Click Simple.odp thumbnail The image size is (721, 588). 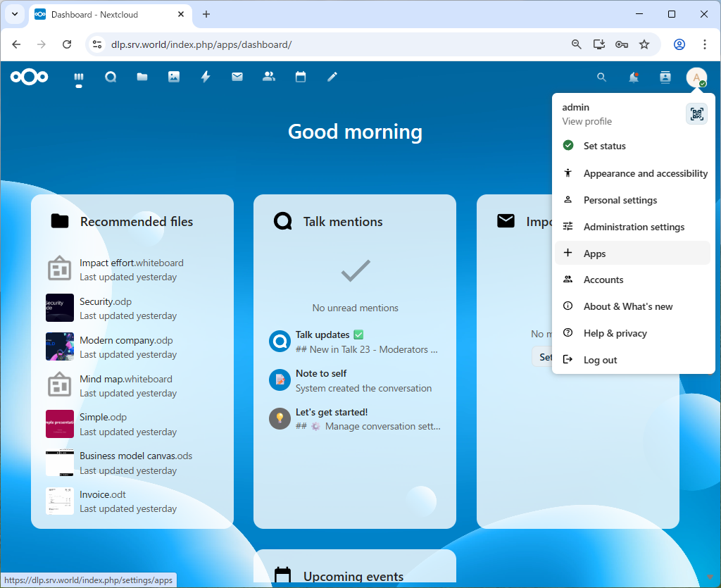[60, 424]
